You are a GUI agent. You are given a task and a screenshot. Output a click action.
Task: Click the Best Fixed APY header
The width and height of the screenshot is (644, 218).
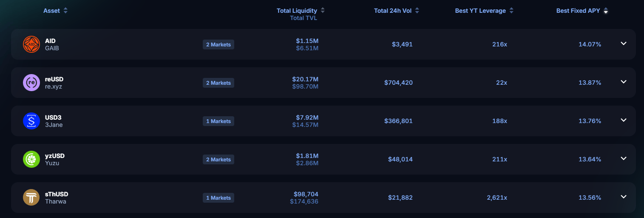(x=578, y=11)
